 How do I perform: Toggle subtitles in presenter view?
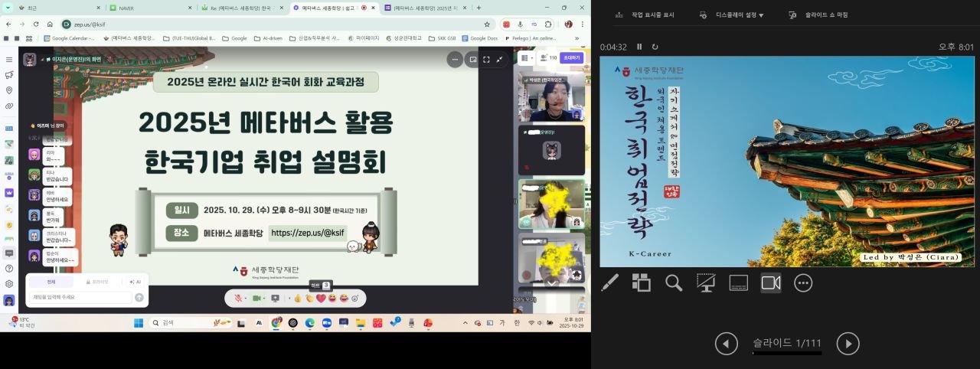[x=738, y=283]
